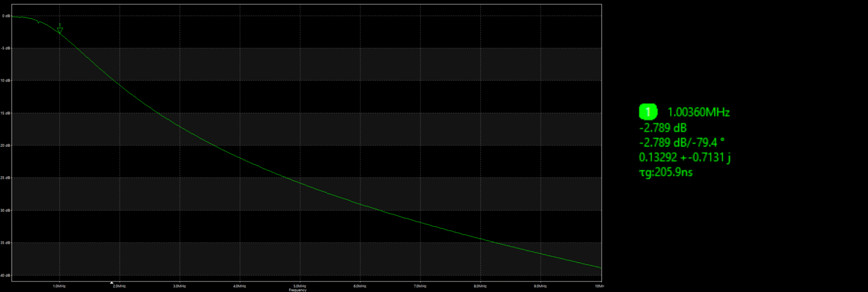Click the green marker 1 badge
The image size is (868, 292).
pos(648,112)
